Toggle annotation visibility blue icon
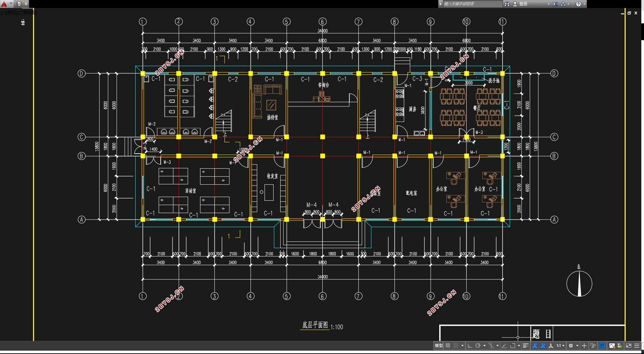644x354 pixels. point(535,346)
